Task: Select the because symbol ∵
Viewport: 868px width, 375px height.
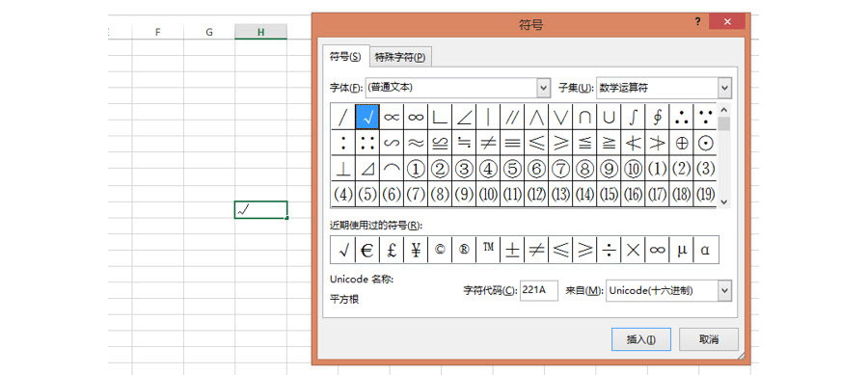Action: point(705,117)
